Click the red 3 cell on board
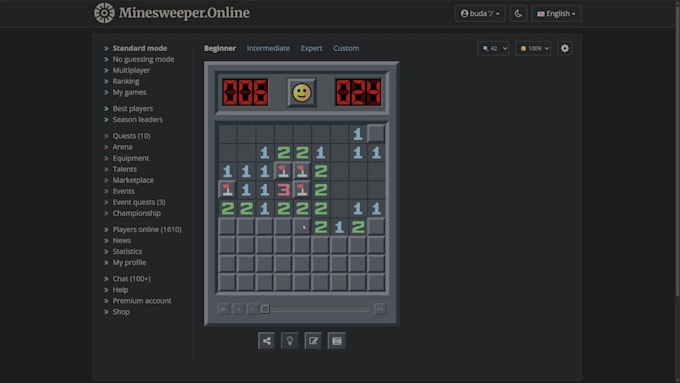 coord(283,190)
